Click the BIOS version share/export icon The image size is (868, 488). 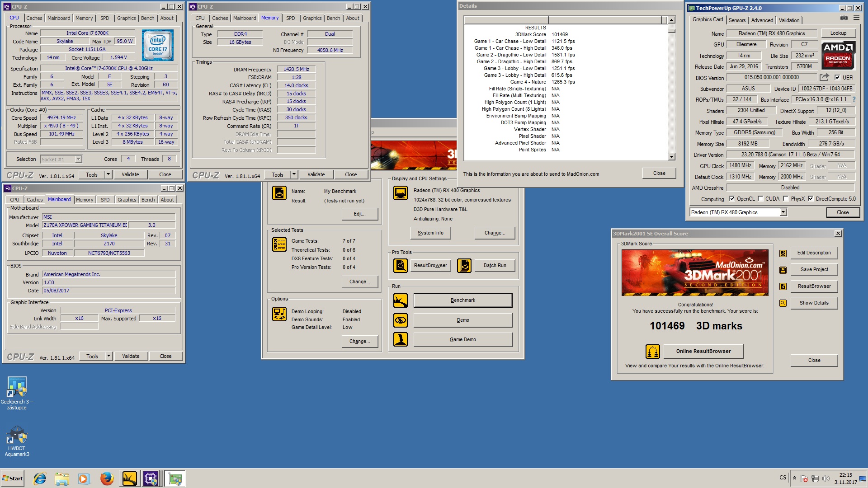click(x=824, y=77)
